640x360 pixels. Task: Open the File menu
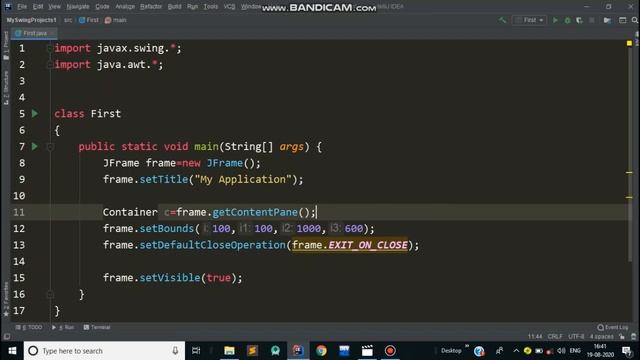(x=22, y=7)
